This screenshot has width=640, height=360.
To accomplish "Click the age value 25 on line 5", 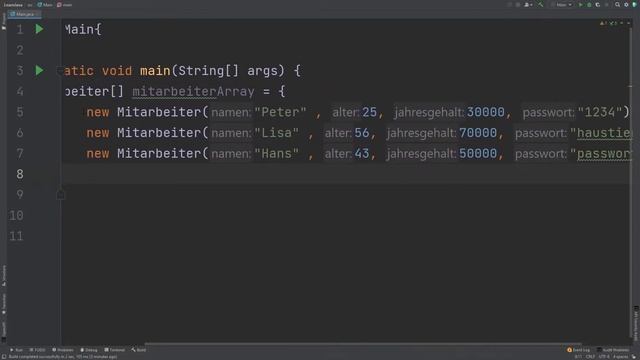I will 369,112.
